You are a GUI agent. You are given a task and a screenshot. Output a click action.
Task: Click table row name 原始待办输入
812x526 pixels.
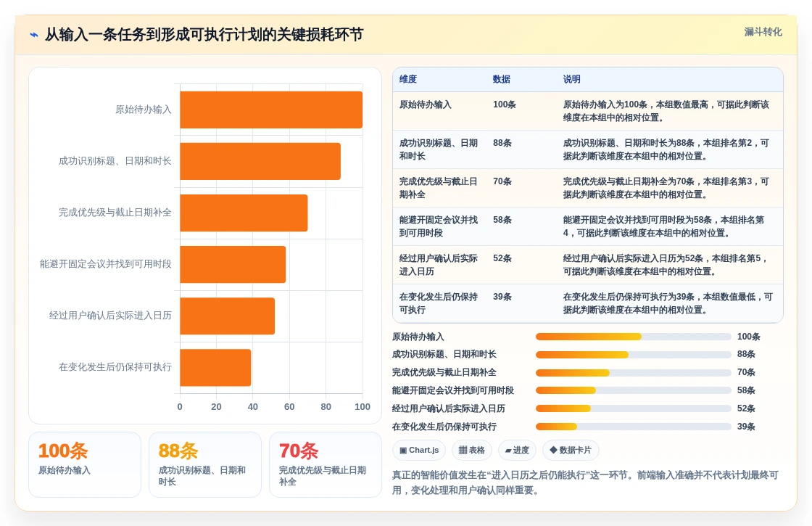click(x=425, y=104)
